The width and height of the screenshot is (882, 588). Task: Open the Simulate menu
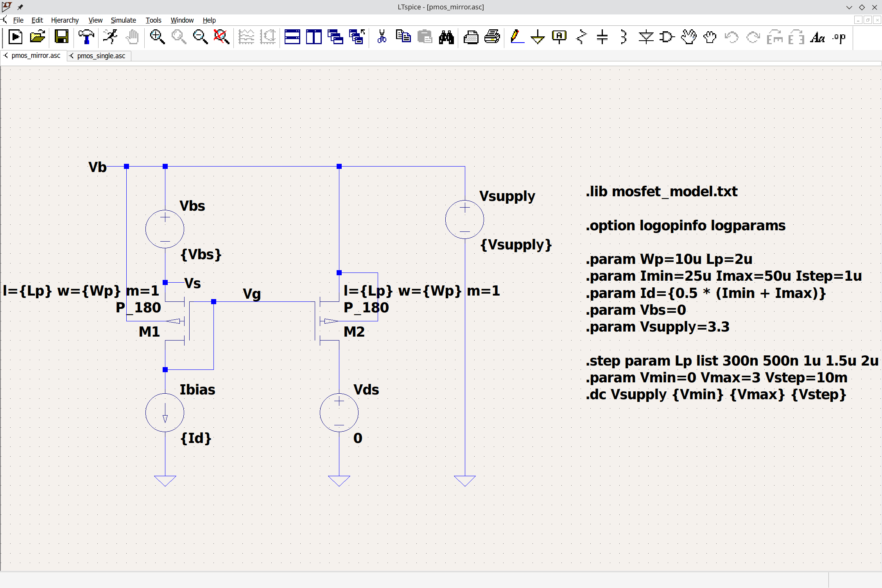click(123, 20)
